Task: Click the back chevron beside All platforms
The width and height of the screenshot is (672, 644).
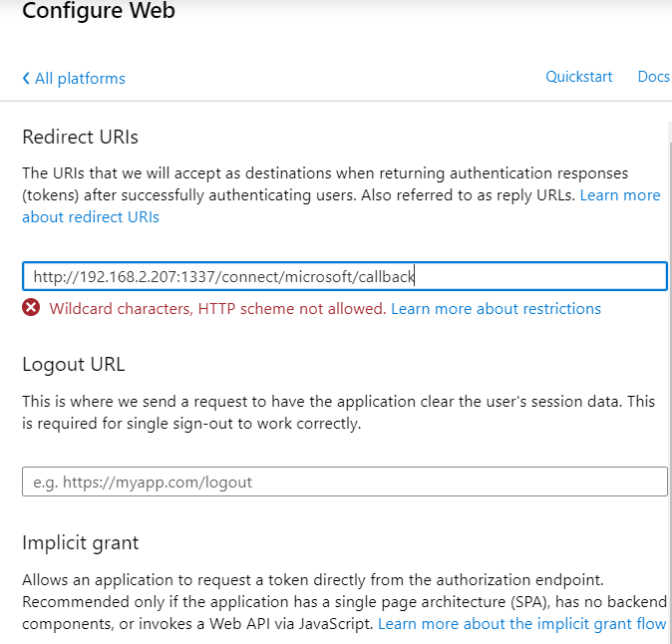Action: (26, 79)
